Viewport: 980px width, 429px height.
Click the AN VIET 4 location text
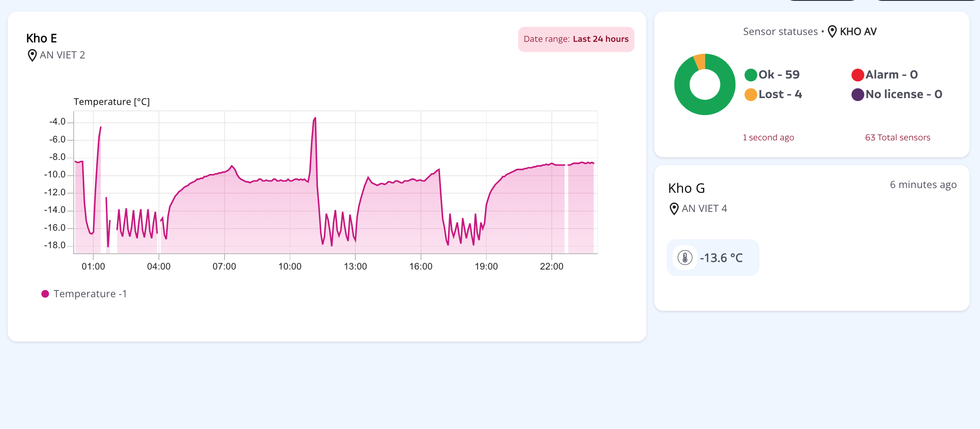coord(704,209)
